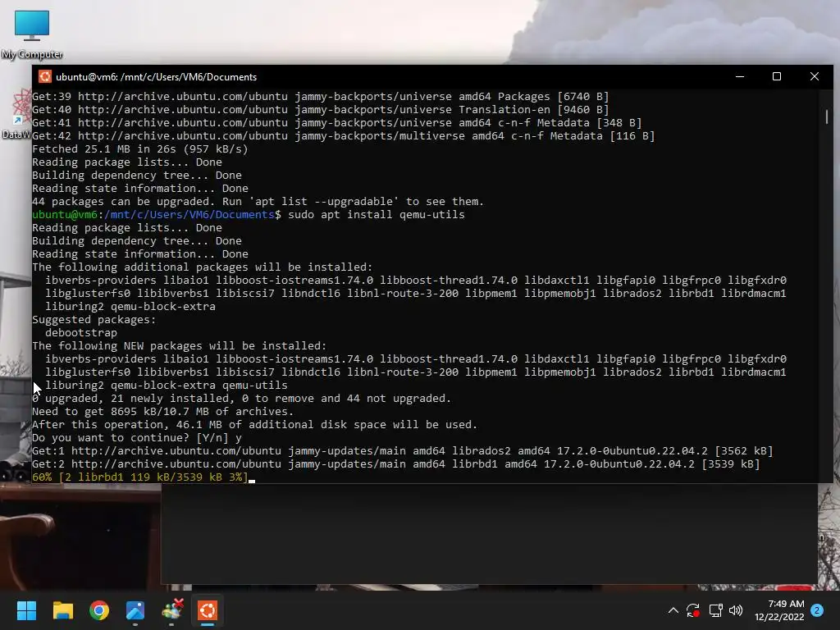The height and width of the screenshot is (630, 840).
Task: Open Google Chrome from the taskbar
Action: 99,610
